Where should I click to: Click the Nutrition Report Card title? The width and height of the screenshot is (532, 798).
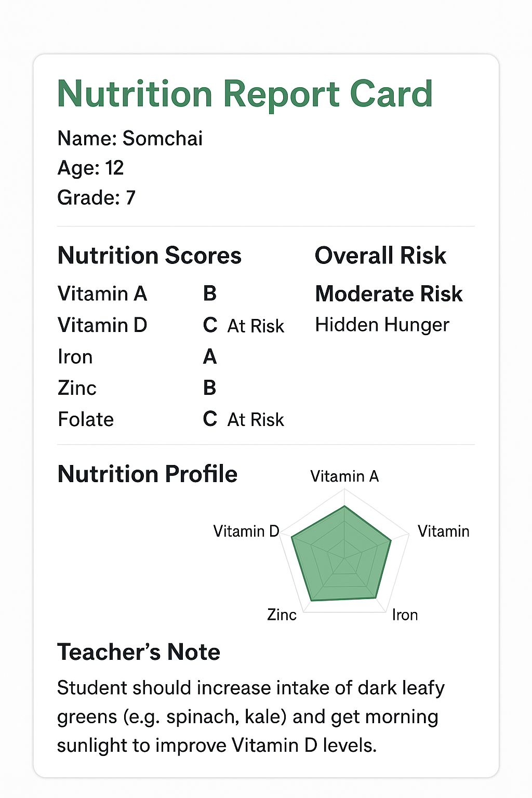point(245,94)
